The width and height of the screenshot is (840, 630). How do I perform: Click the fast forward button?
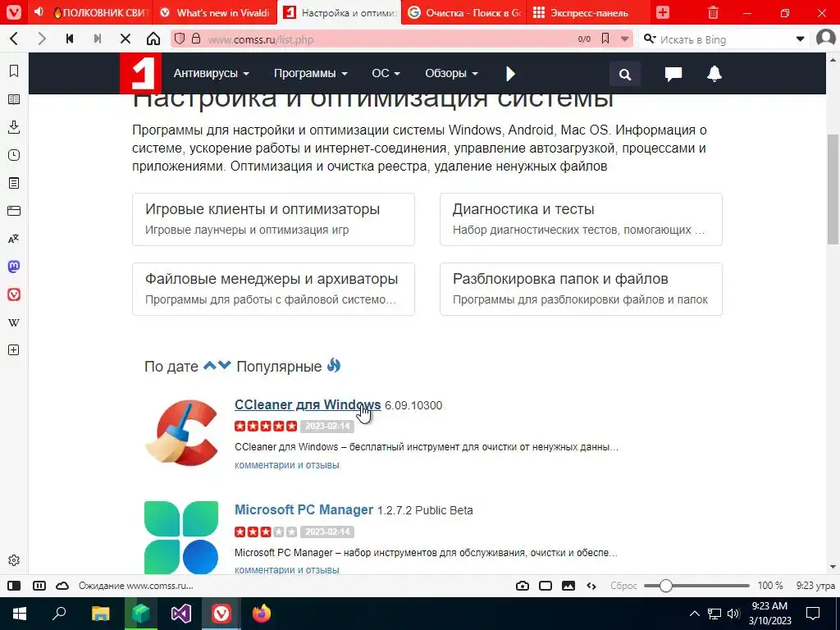(98, 39)
